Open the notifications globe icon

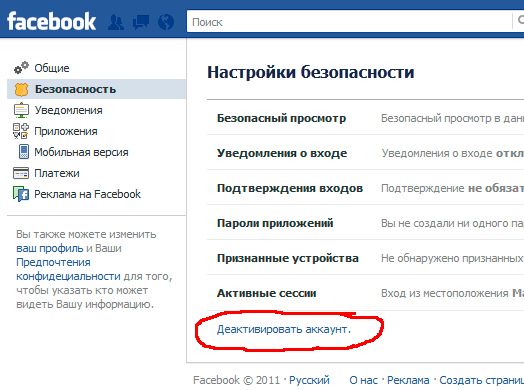[x=166, y=22]
